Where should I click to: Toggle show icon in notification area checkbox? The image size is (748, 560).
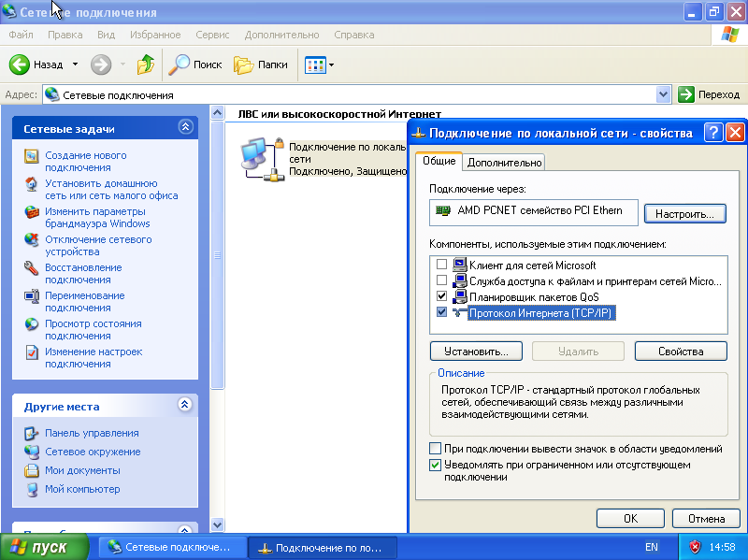click(x=435, y=449)
